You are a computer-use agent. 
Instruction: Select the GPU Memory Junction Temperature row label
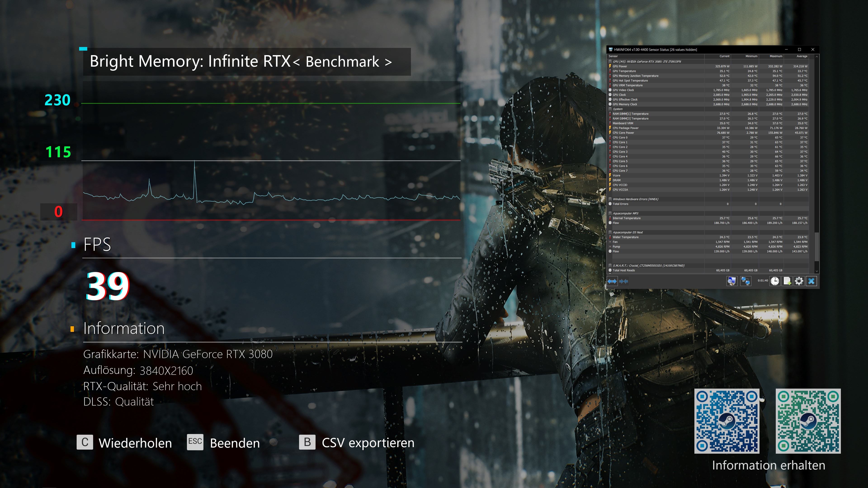(635, 76)
